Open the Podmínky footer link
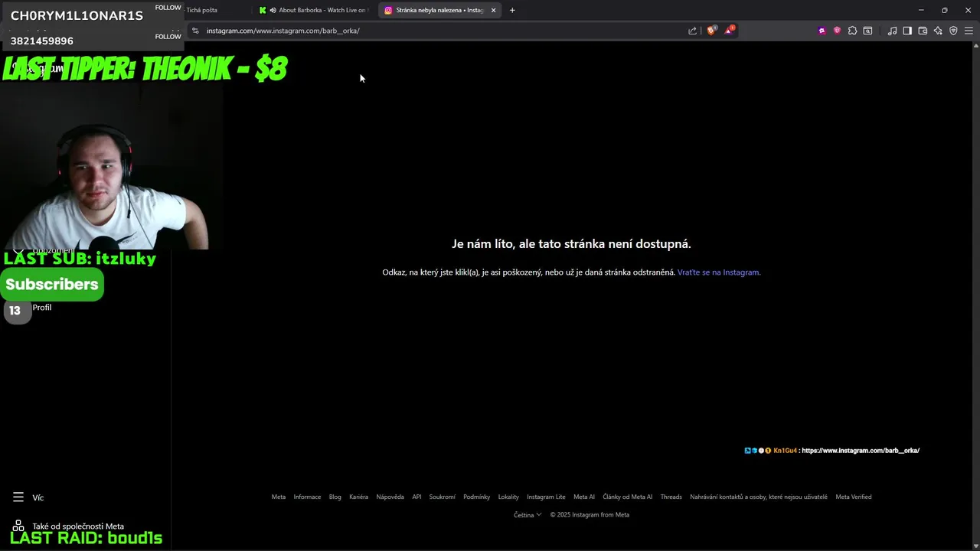The height and width of the screenshot is (551, 980). (476, 497)
